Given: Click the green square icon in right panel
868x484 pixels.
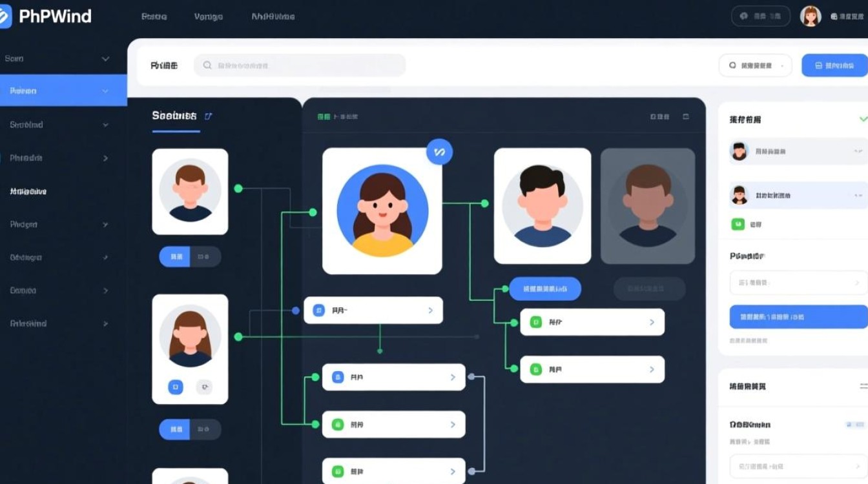Looking at the screenshot, I should (x=738, y=225).
